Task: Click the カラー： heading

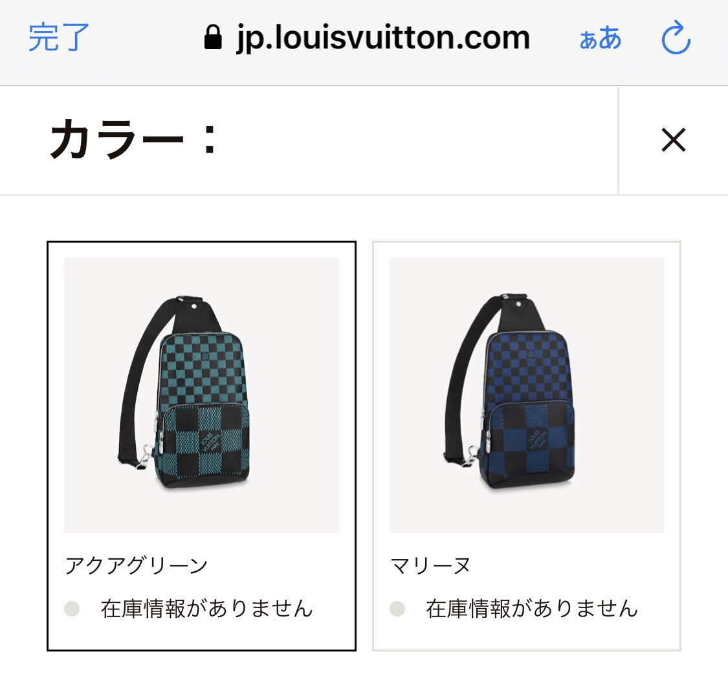Action: click(133, 139)
